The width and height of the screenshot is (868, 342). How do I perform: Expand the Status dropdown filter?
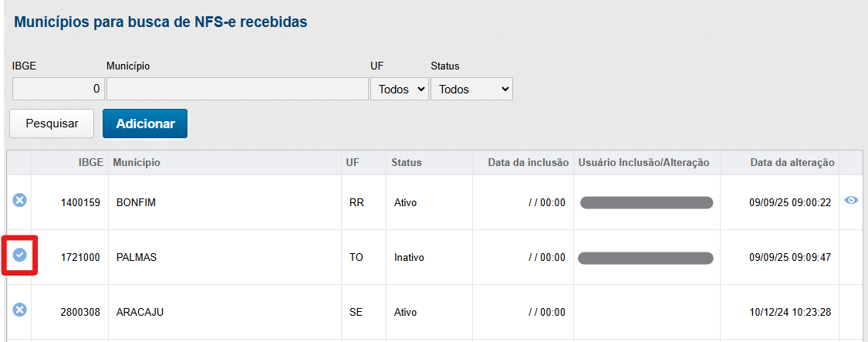[x=471, y=90]
